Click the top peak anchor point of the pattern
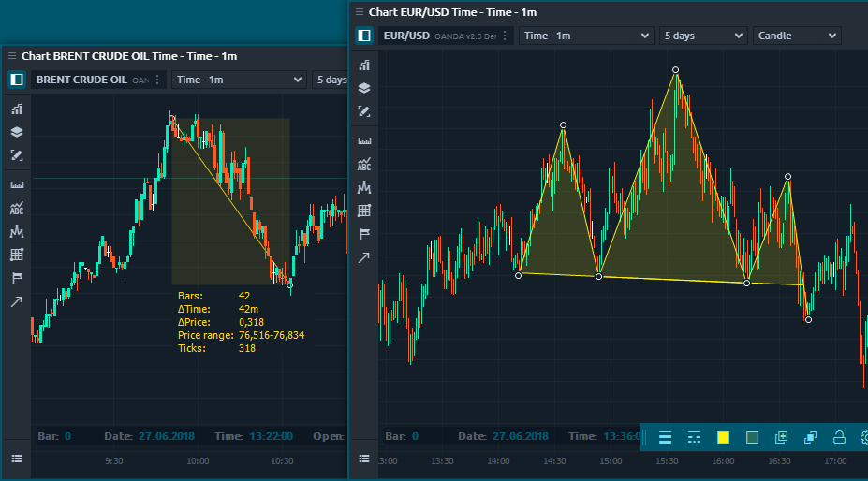Screen dimensions: 868x481 point(675,70)
